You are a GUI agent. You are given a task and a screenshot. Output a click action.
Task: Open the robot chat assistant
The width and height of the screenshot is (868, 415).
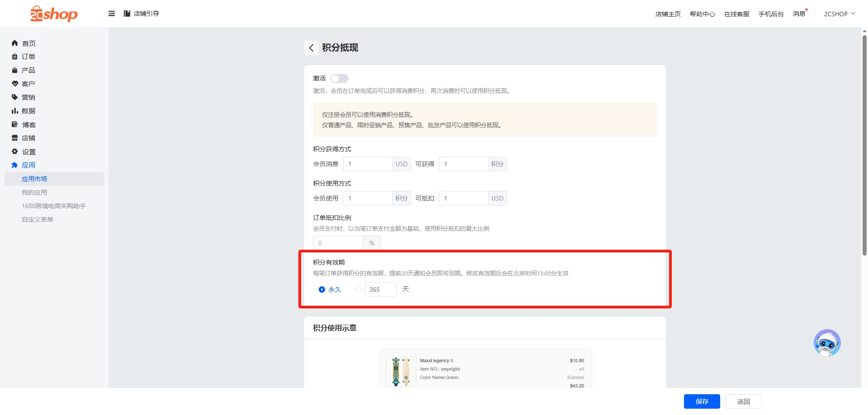pos(827,343)
